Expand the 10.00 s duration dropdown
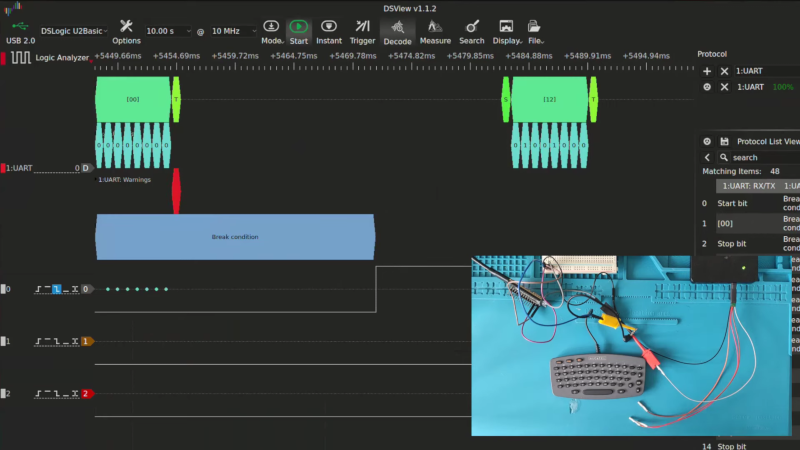 (167, 31)
